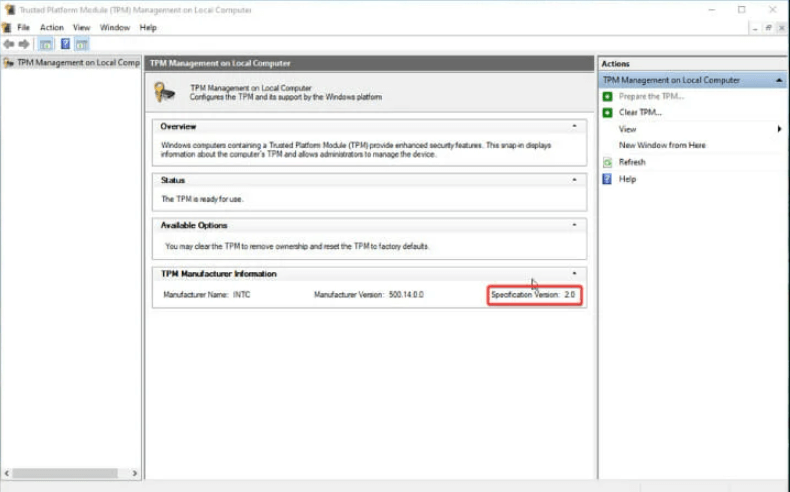Collapse the Available Options section
The height and width of the screenshot is (492, 790).
[x=574, y=225]
